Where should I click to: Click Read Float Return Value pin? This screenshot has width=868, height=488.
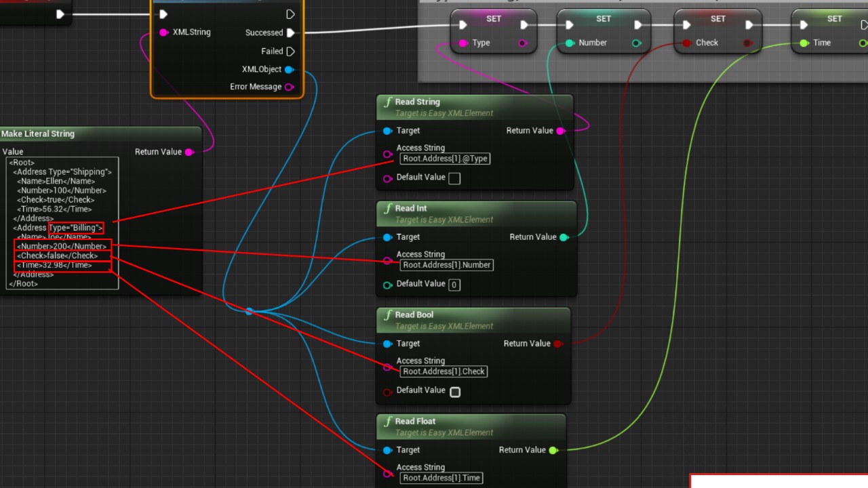(x=553, y=450)
